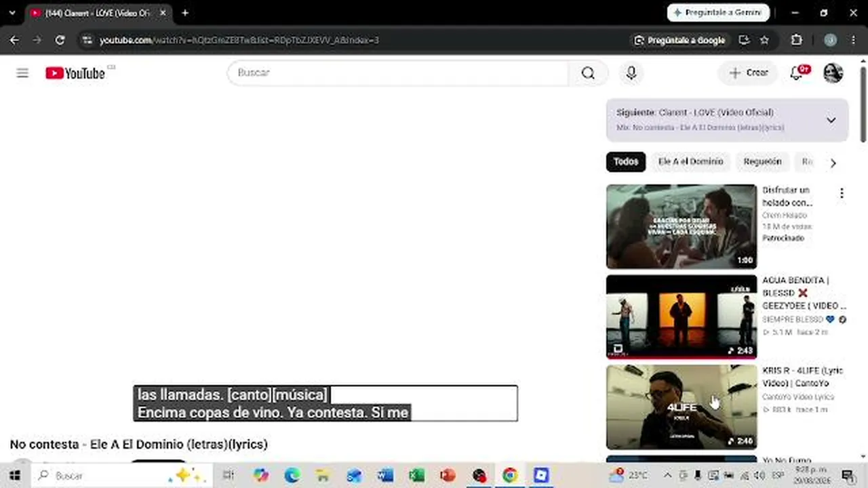Screen dimensions: 868x488
Task: Click Pregúntale a Google button
Action: tap(679, 40)
